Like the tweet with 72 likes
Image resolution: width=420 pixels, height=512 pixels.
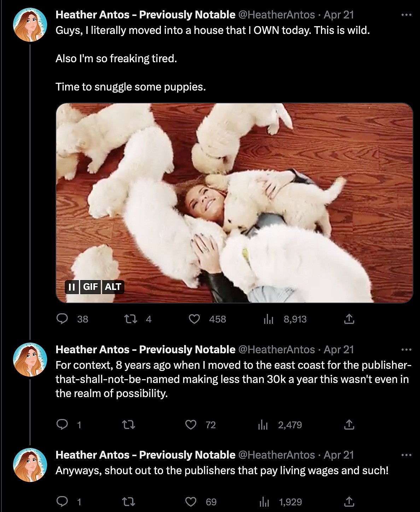pos(191,425)
